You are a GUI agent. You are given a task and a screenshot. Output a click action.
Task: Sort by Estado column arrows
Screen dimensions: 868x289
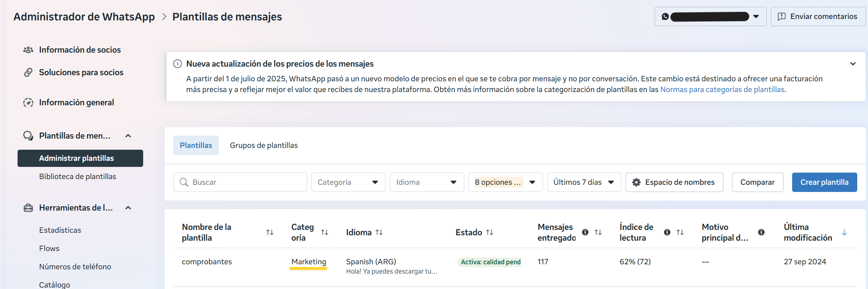click(490, 232)
